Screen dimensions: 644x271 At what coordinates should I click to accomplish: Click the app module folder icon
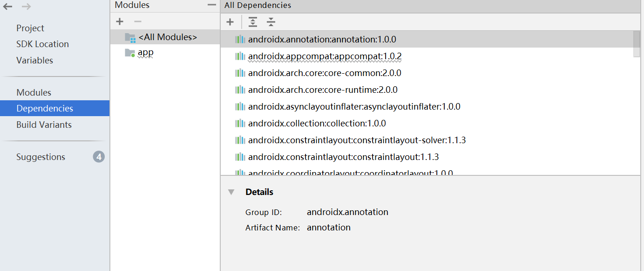click(130, 53)
